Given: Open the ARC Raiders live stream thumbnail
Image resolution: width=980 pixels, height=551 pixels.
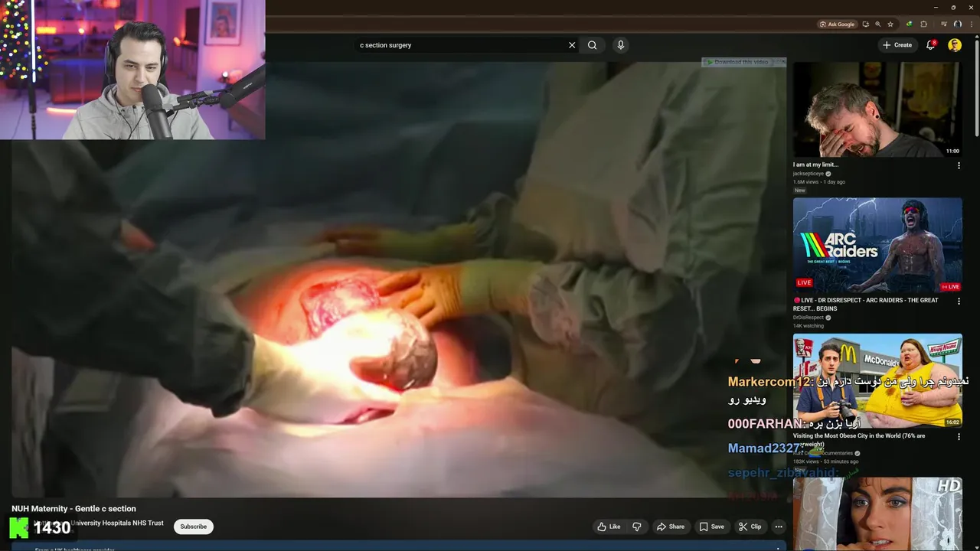Looking at the screenshot, I should [877, 245].
